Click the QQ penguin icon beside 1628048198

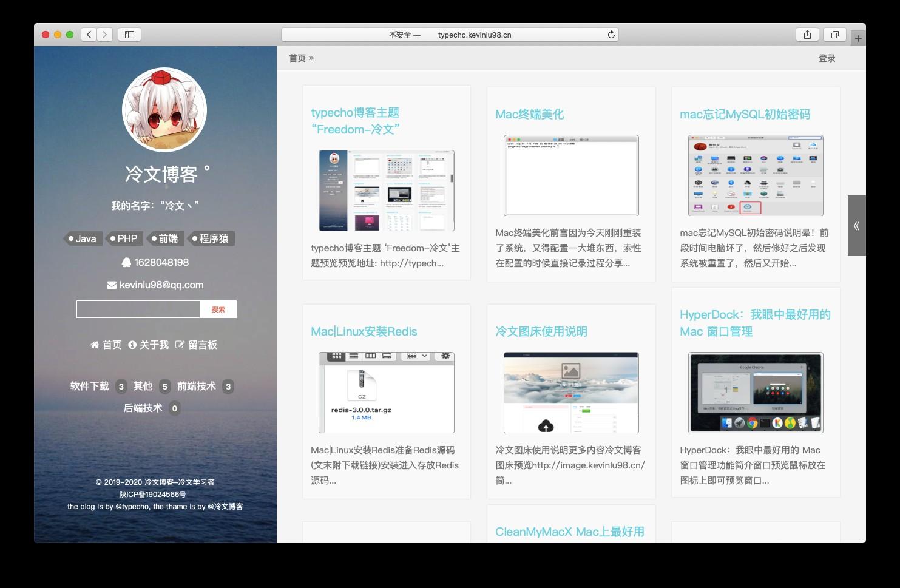pos(126,262)
